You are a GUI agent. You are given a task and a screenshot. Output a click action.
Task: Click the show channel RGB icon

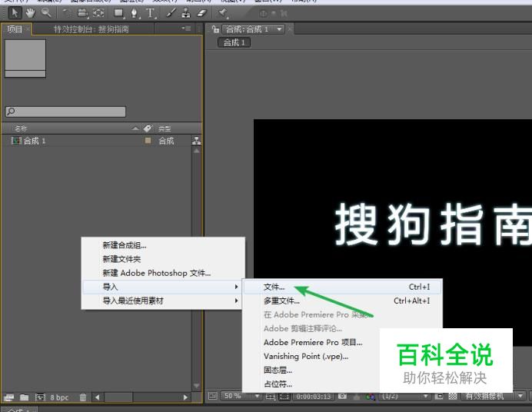[x=370, y=396]
